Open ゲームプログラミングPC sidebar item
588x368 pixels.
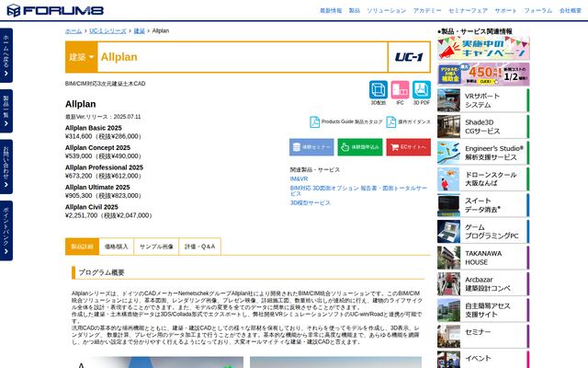click(x=483, y=232)
